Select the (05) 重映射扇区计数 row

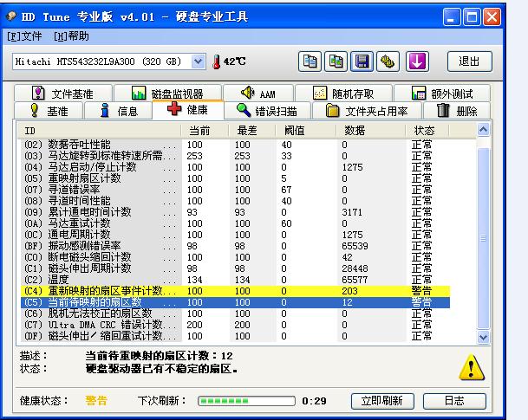(x=235, y=178)
